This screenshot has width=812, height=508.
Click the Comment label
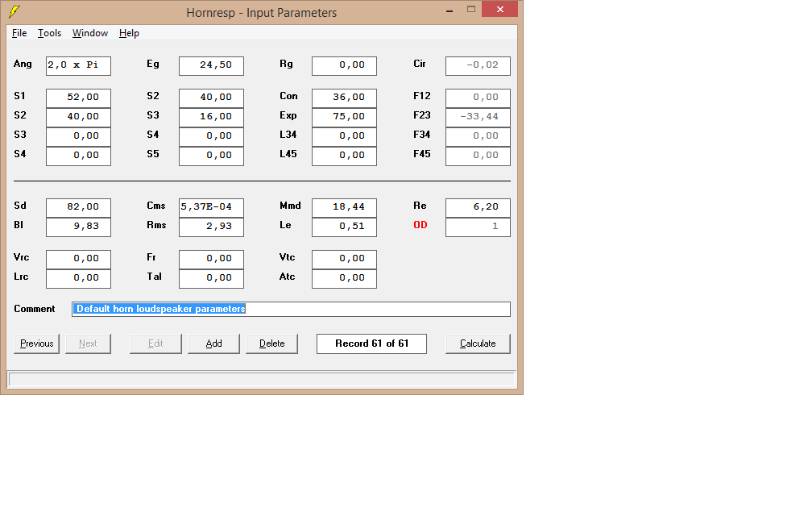point(34,309)
